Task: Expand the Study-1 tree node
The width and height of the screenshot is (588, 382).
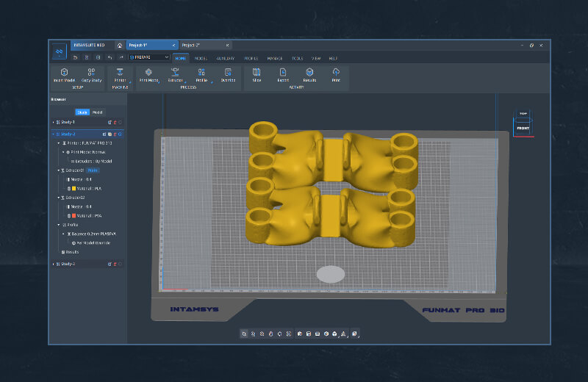Action: click(53, 122)
